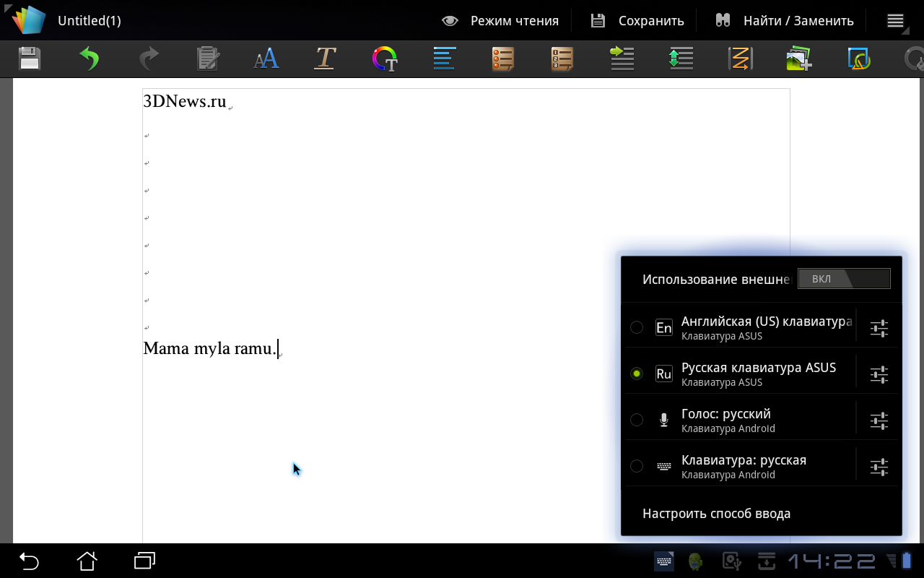Image resolution: width=924 pixels, height=578 pixels.
Task: Open the overflow menu in top-right corner
Action: click(895, 21)
